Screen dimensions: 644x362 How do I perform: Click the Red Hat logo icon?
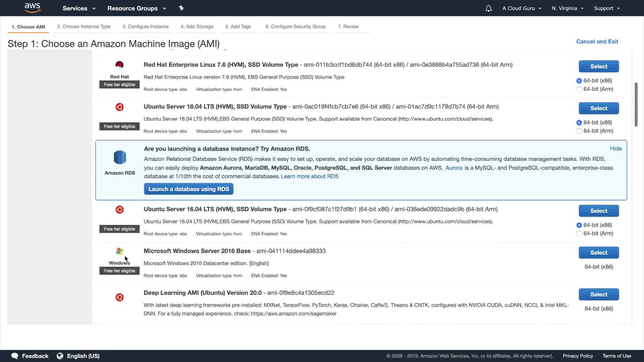click(119, 65)
